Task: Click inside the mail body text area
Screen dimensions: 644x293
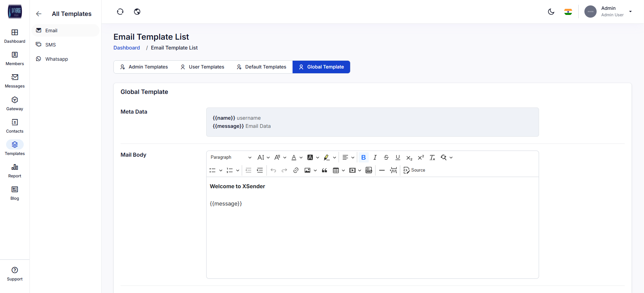Action: (372, 237)
